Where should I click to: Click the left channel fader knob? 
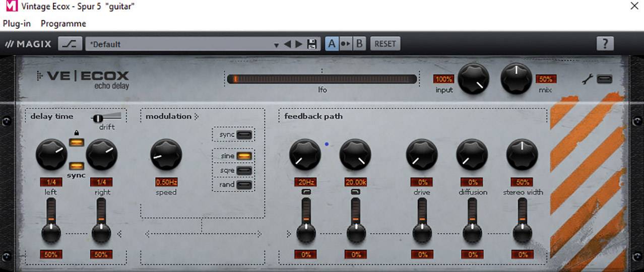point(51,233)
